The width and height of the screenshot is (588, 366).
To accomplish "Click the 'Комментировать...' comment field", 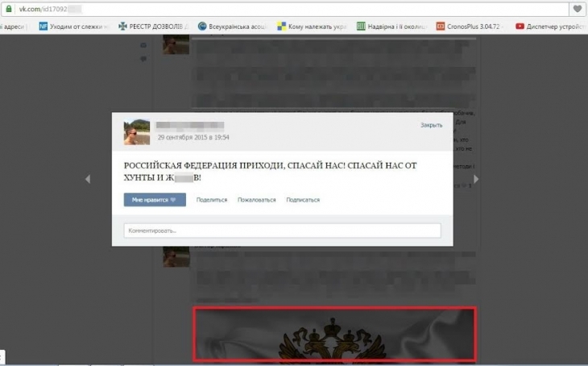I will tap(283, 231).
